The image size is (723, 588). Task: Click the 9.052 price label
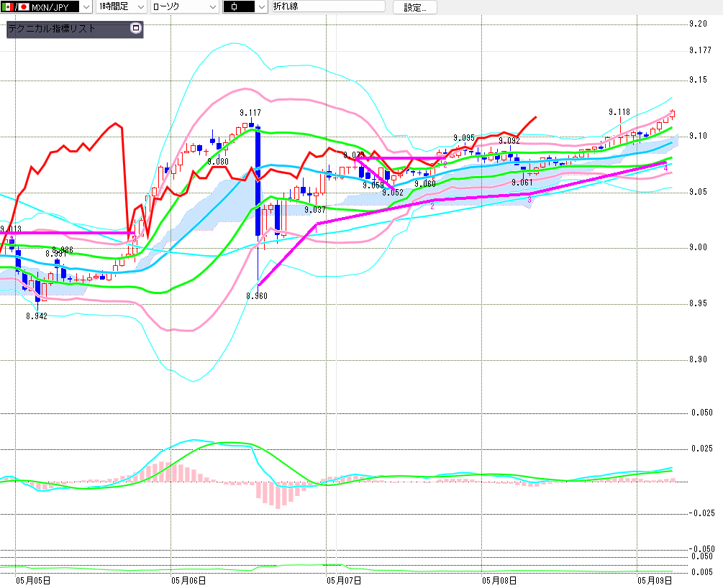click(x=392, y=193)
